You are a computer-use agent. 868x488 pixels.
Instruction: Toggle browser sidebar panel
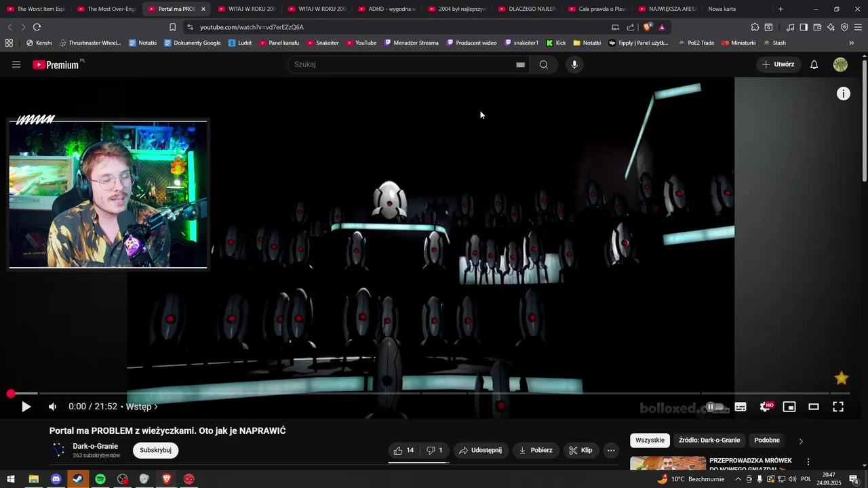[x=804, y=27]
